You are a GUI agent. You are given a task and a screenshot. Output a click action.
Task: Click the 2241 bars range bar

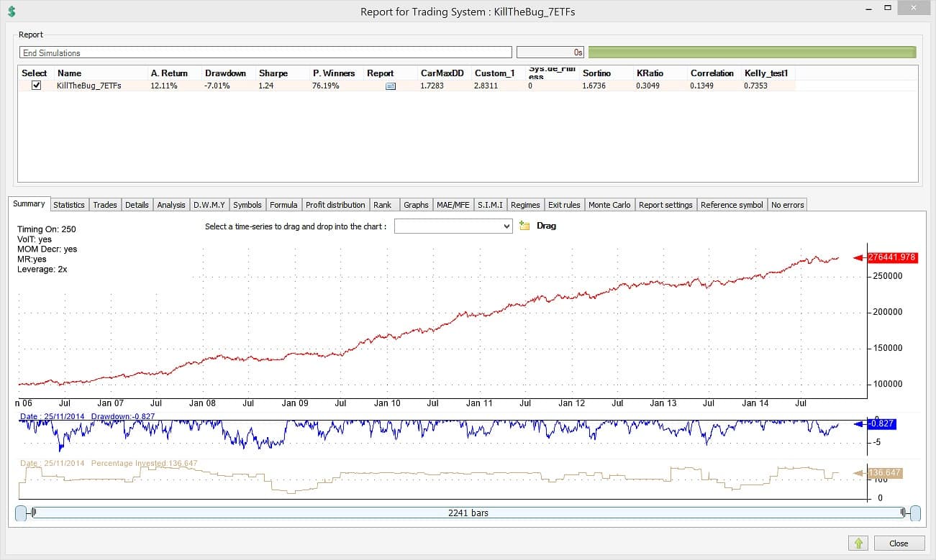[468, 513]
